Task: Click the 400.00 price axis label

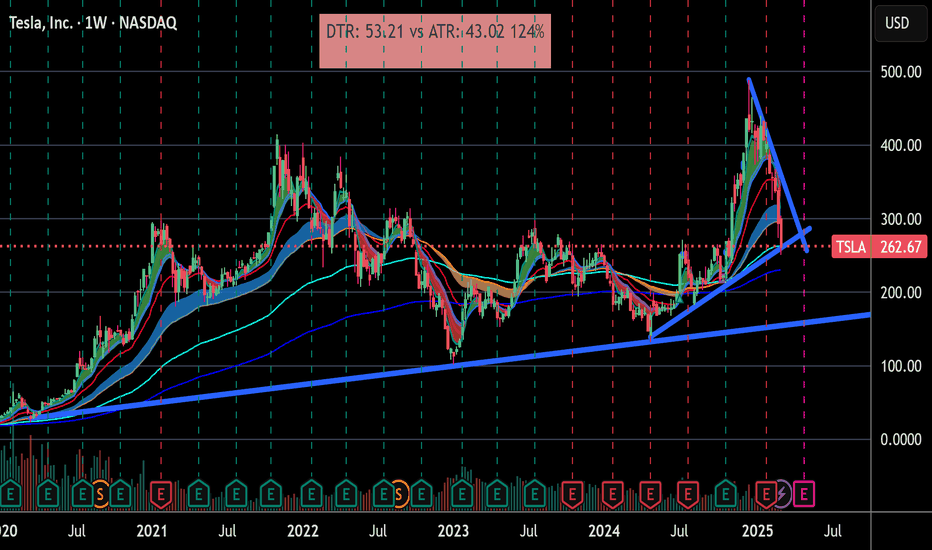Action: point(901,146)
